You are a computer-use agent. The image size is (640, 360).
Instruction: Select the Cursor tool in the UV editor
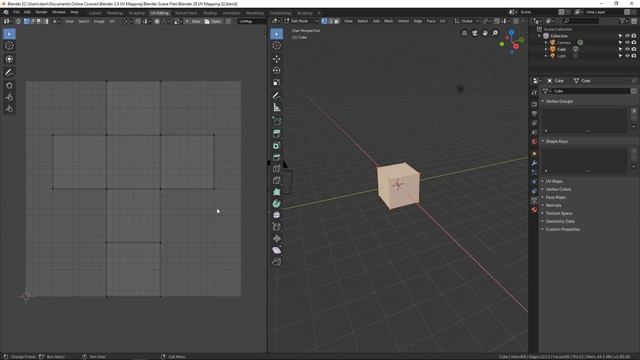9,46
